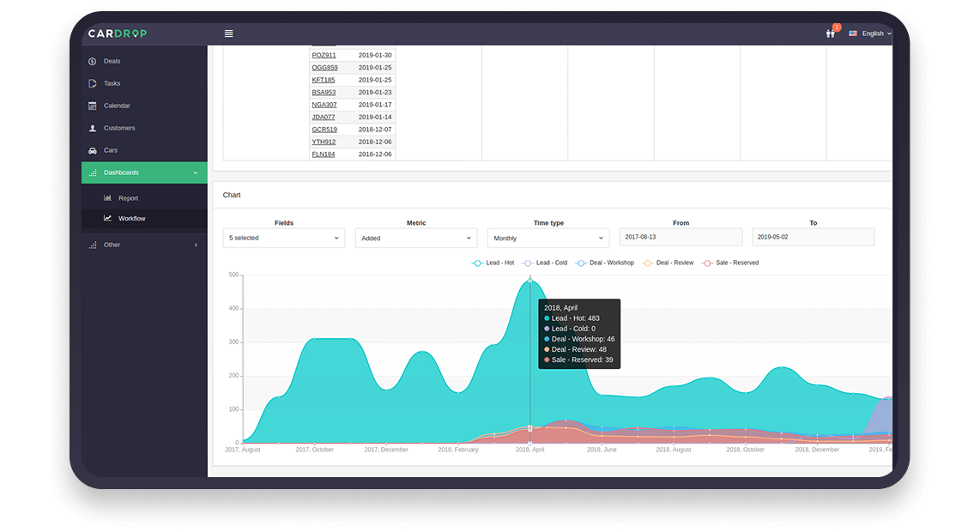Open the Report submenu item
980x532 pixels.
[x=128, y=198]
